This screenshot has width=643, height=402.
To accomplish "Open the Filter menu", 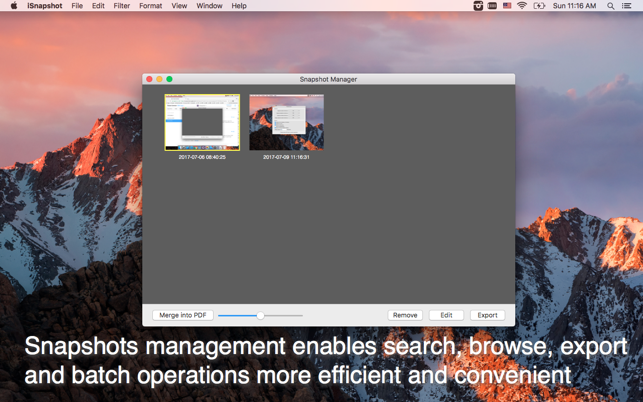I will [121, 6].
